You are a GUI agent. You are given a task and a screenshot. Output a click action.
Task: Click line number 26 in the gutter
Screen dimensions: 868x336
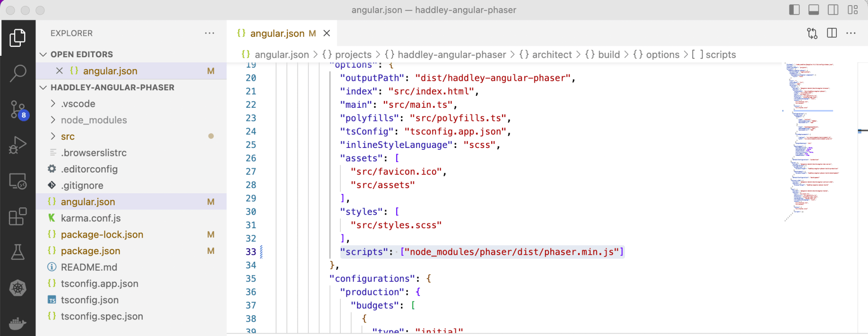coord(251,158)
